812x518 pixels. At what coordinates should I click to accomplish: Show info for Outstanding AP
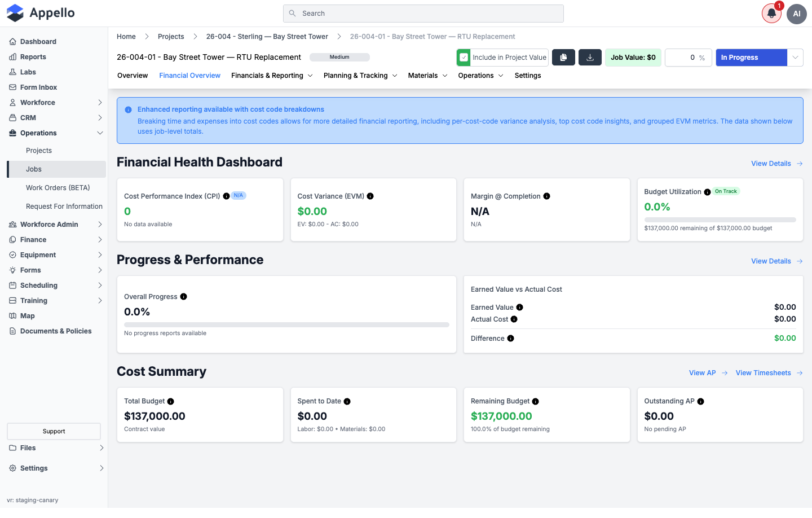click(700, 402)
